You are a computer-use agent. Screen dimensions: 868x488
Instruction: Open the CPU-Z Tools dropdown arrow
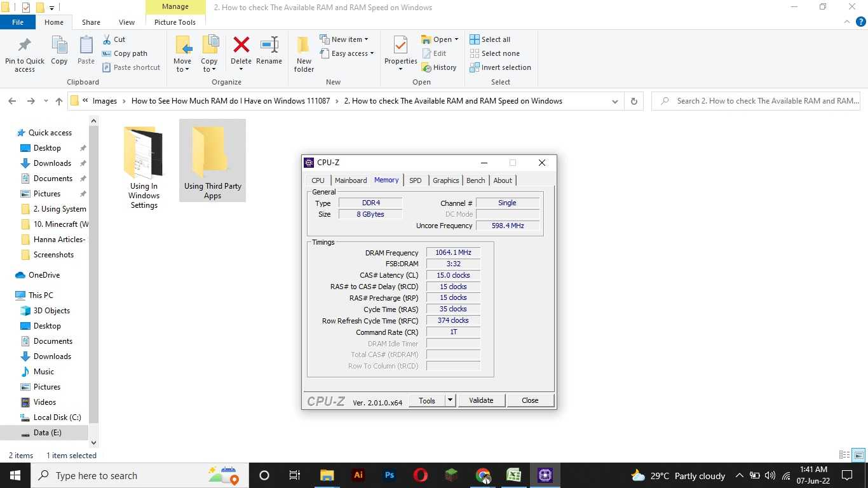pyautogui.click(x=450, y=400)
